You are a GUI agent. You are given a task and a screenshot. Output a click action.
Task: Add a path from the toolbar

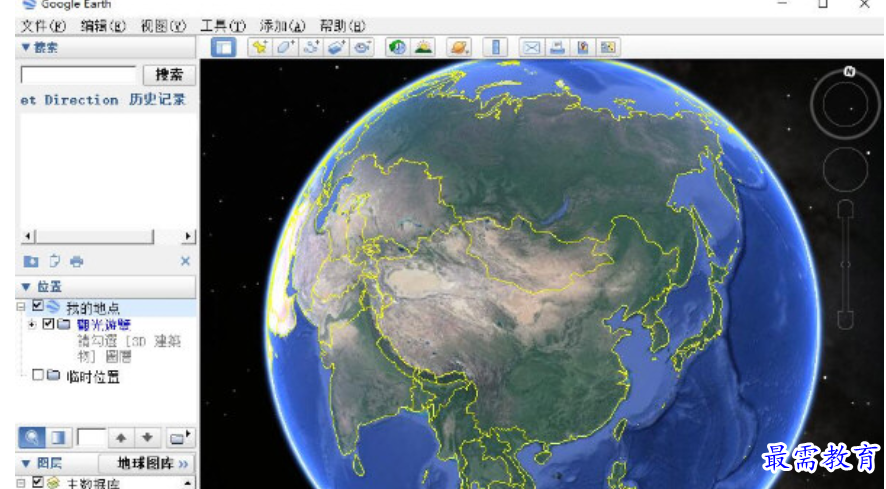[x=311, y=47]
